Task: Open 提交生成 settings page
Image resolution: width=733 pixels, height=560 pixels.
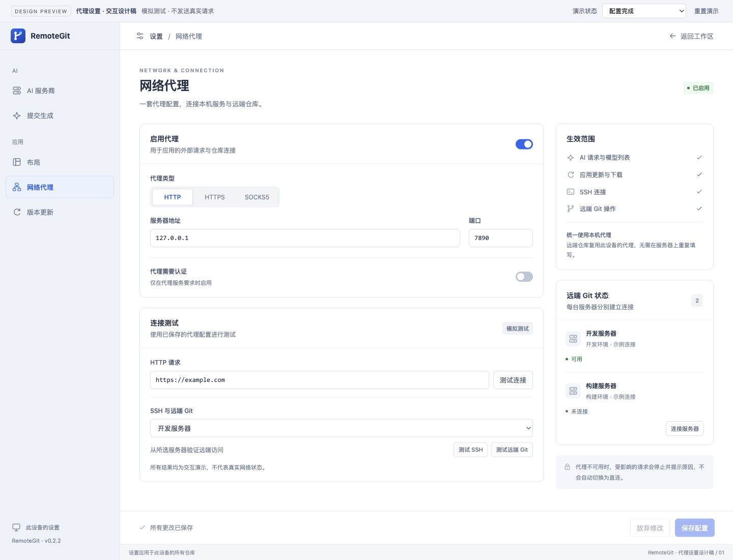Action: pos(60,115)
